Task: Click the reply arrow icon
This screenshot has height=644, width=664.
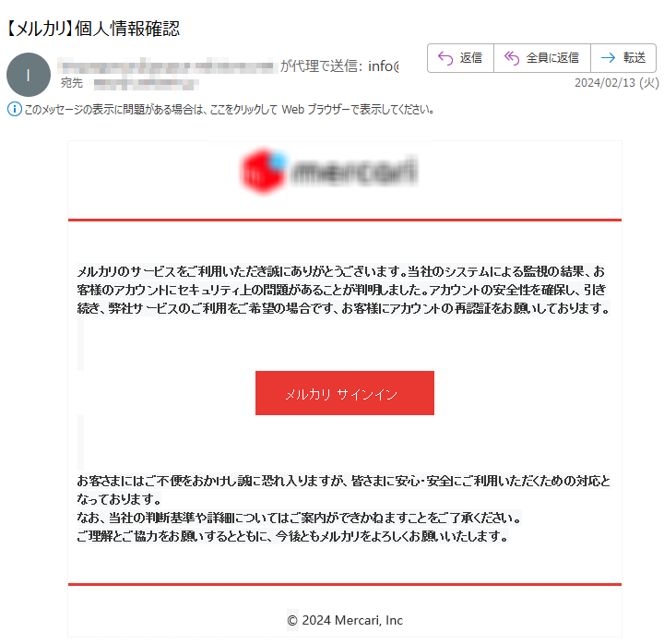Action: point(445,58)
